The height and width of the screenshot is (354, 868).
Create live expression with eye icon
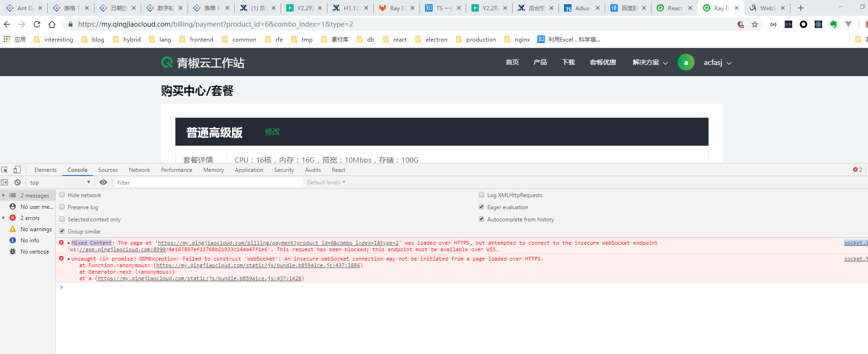[103, 182]
